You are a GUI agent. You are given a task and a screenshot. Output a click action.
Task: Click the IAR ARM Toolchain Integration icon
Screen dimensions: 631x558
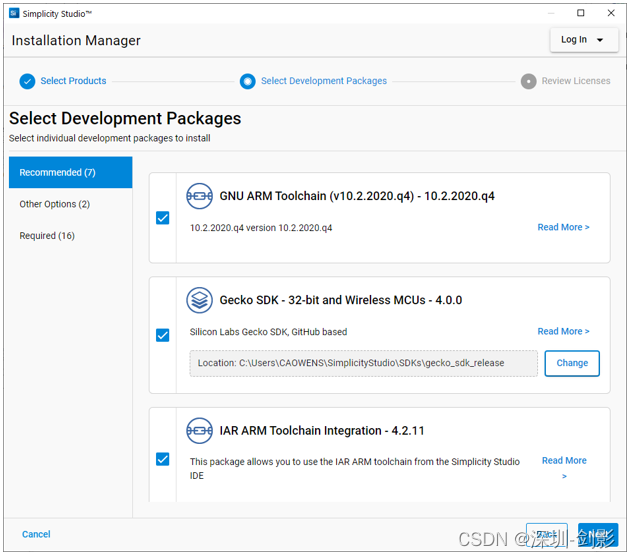coord(199,431)
